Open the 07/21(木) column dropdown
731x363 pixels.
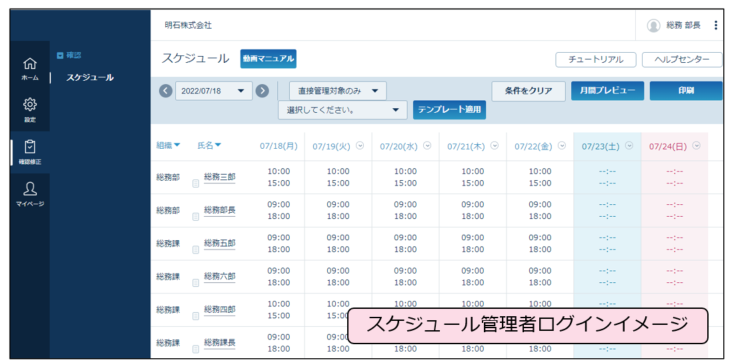click(495, 146)
